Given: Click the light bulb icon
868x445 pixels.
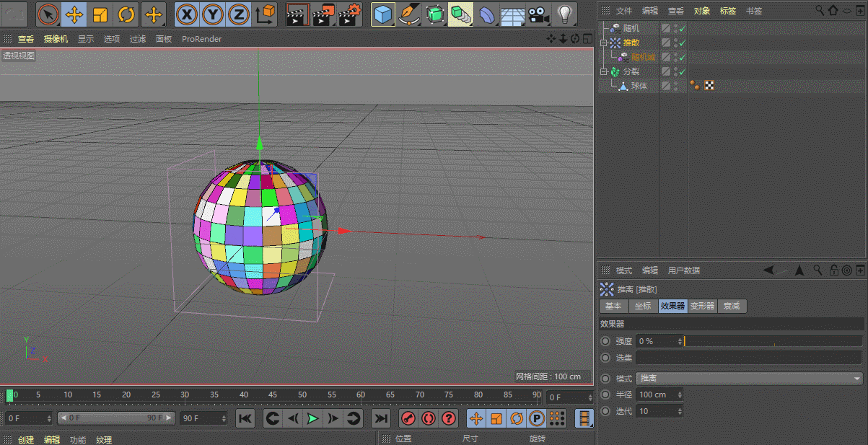Looking at the screenshot, I should tap(565, 14).
